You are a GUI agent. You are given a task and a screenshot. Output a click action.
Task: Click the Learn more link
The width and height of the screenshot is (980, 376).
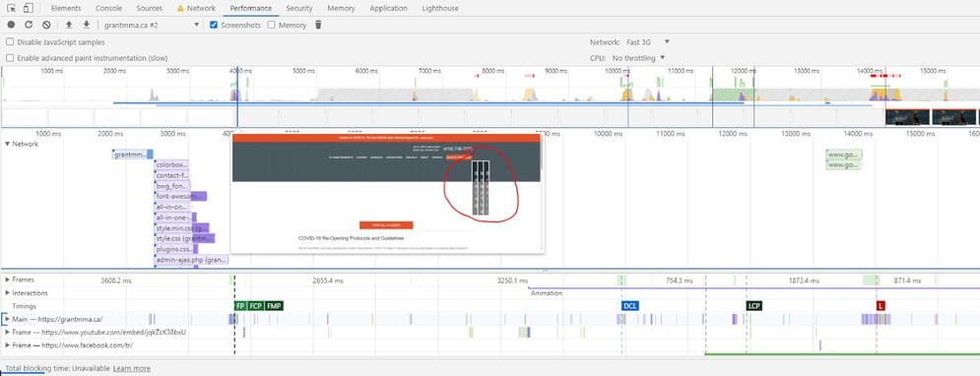pos(132,368)
